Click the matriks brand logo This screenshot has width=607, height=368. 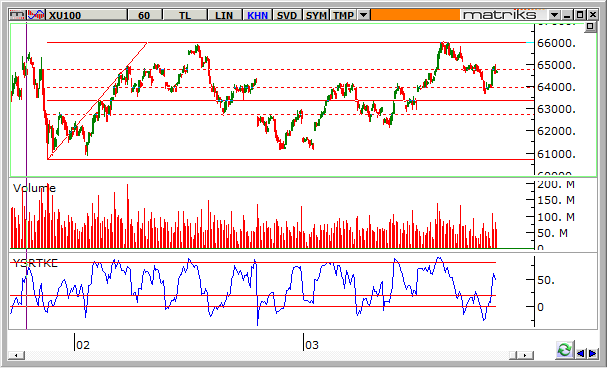click(x=500, y=15)
